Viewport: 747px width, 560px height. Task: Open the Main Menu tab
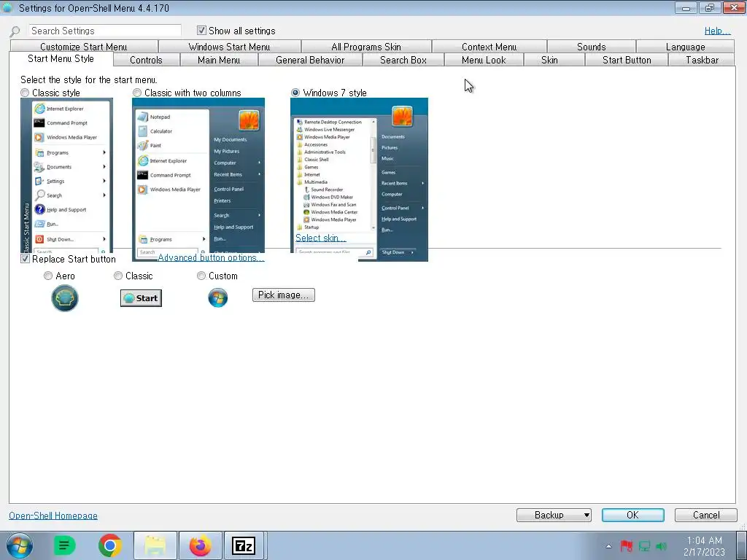219,60
